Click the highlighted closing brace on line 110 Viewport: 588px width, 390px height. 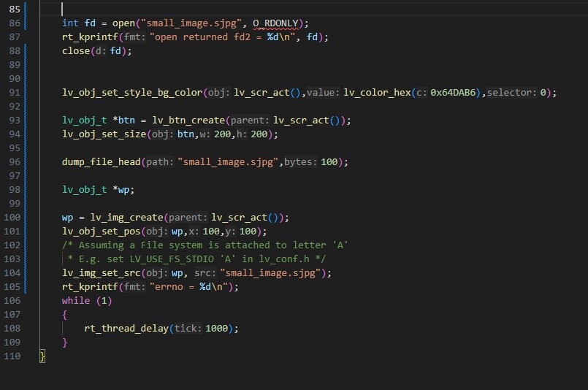coord(42,356)
